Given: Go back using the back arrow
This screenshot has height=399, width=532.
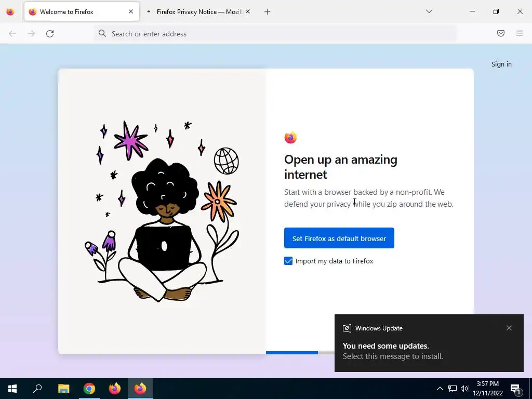Looking at the screenshot, I should coord(12,34).
